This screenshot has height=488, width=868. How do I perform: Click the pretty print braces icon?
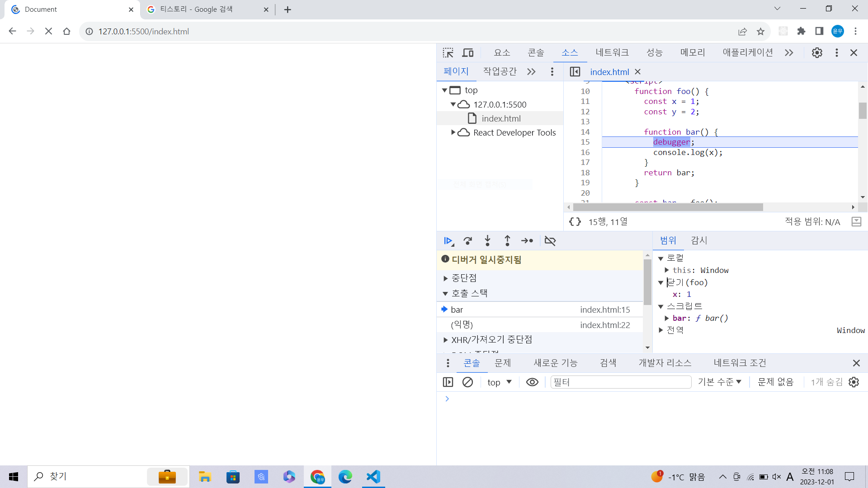(x=575, y=222)
